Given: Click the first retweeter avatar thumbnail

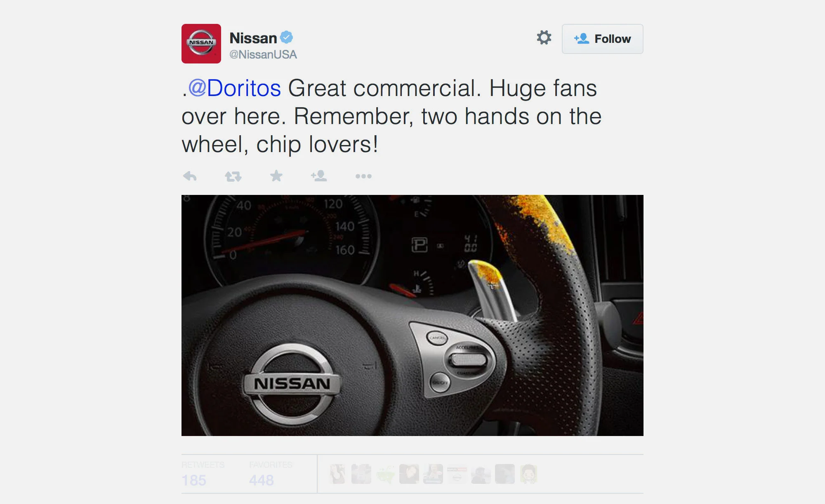Looking at the screenshot, I should pos(337,474).
